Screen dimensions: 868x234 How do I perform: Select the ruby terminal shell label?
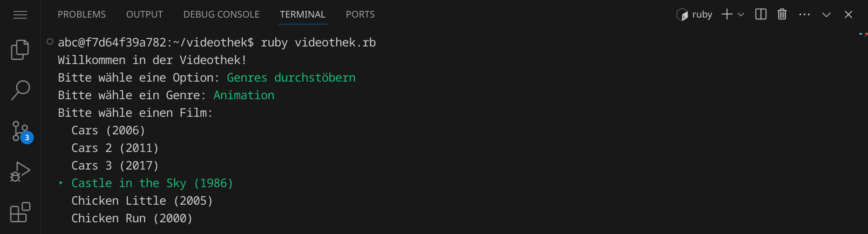[695, 14]
